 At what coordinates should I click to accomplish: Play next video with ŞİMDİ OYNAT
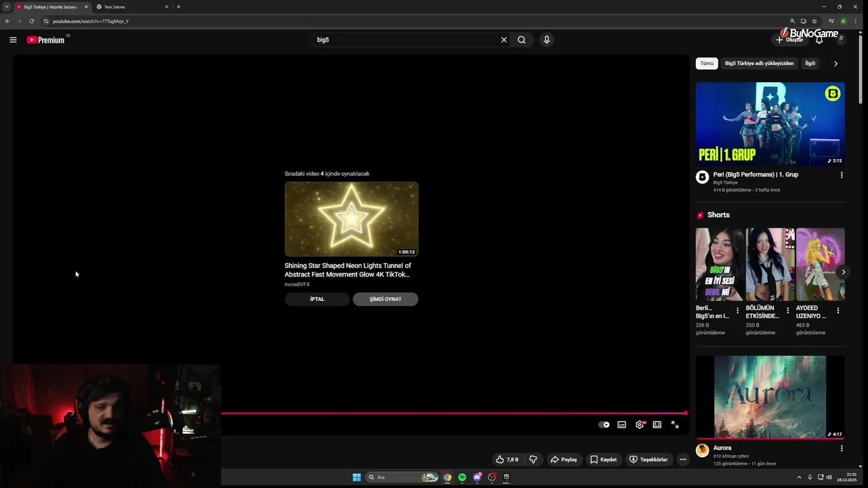pos(385,299)
